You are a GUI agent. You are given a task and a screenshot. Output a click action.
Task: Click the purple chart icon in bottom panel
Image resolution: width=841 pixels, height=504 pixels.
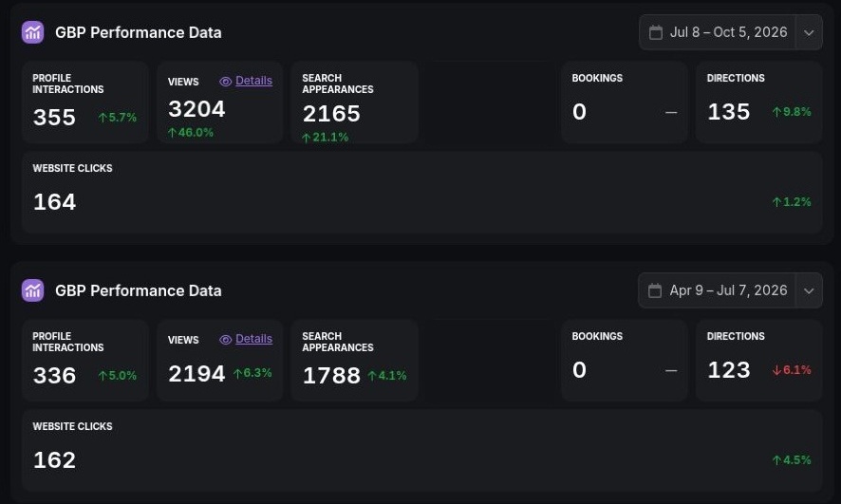click(32, 290)
